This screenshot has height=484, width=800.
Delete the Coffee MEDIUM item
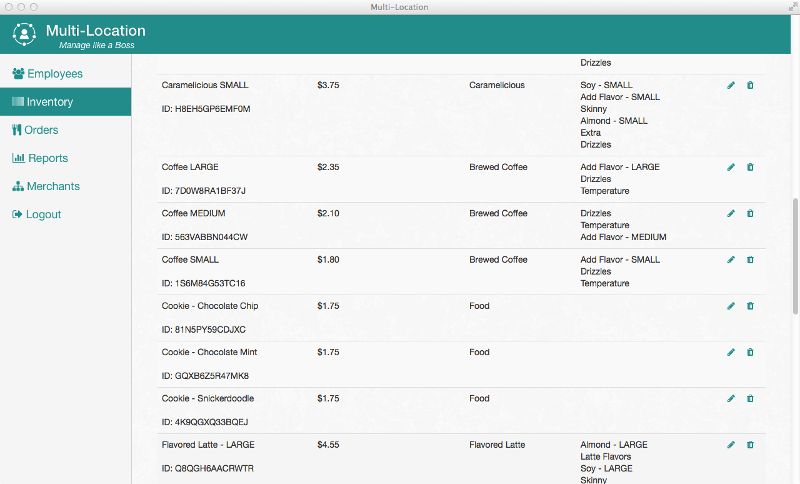pos(750,213)
